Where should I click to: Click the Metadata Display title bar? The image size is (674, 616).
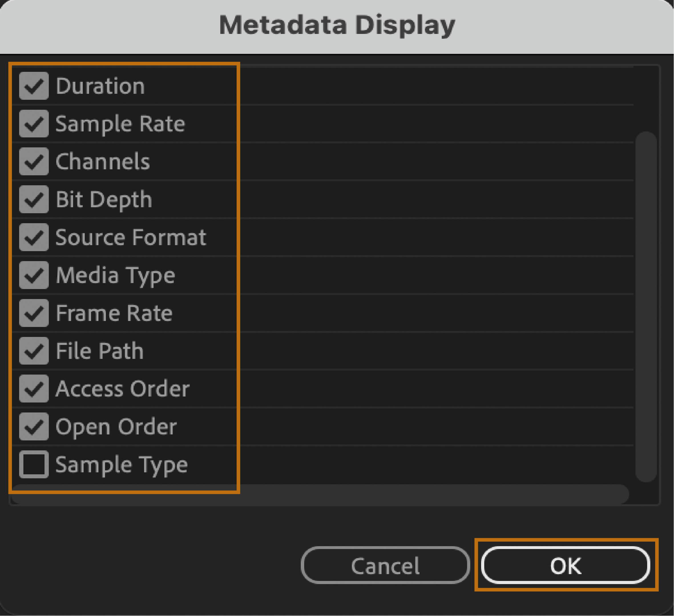pyautogui.click(x=337, y=24)
